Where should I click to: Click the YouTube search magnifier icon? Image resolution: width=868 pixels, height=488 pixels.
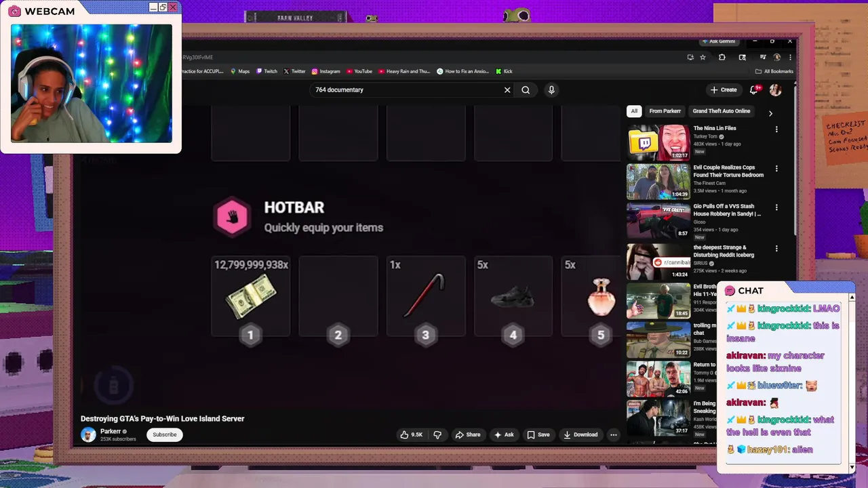click(526, 89)
